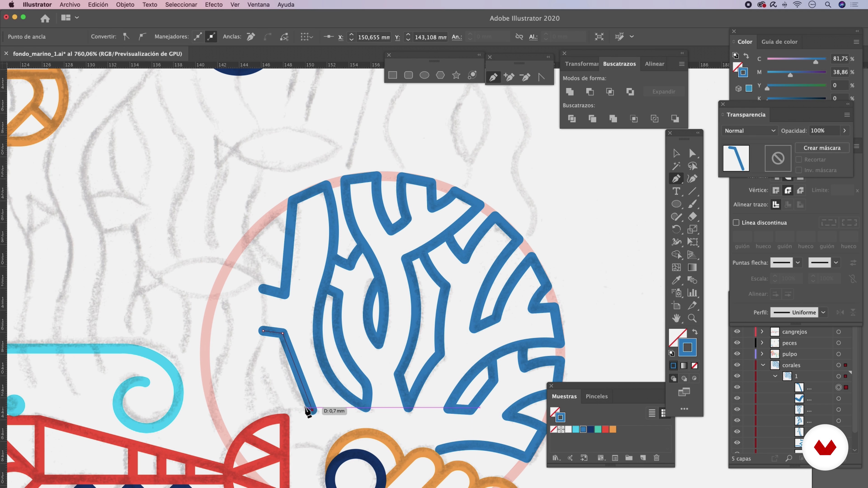Delete swatch with trash icon
The image size is (868, 488).
pyautogui.click(x=656, y=458)
